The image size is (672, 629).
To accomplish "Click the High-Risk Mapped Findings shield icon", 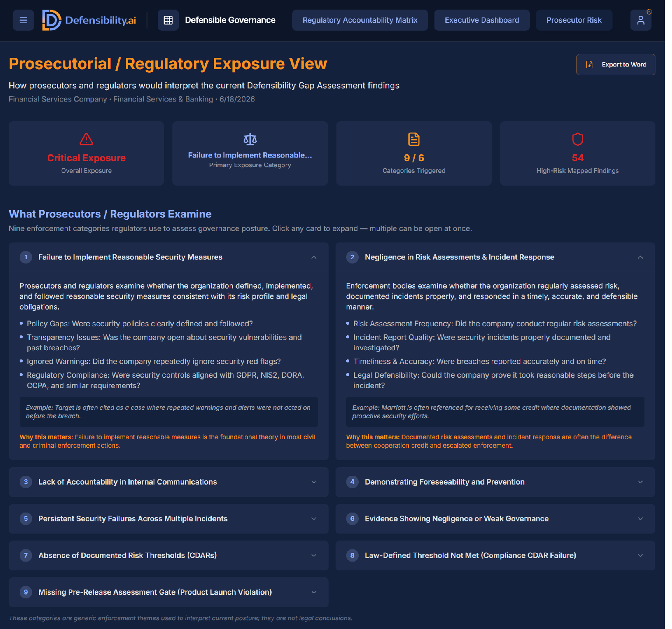I will 577,139.
